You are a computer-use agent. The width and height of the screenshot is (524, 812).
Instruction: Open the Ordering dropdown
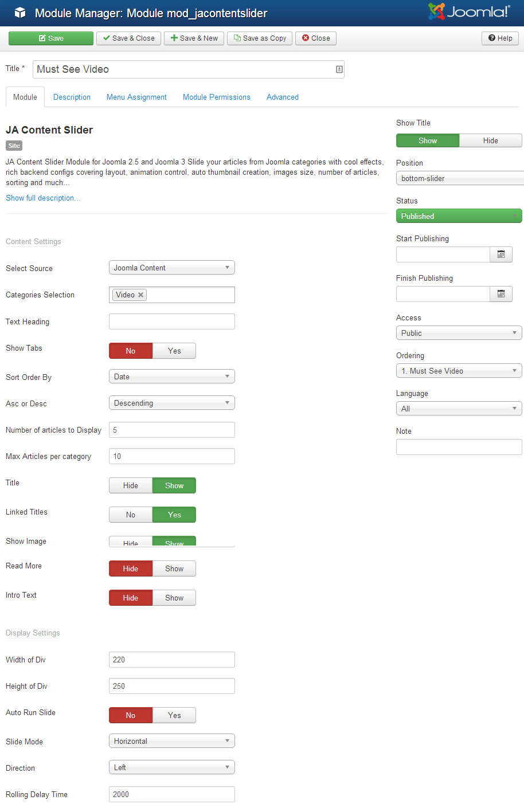click(459, 371)
